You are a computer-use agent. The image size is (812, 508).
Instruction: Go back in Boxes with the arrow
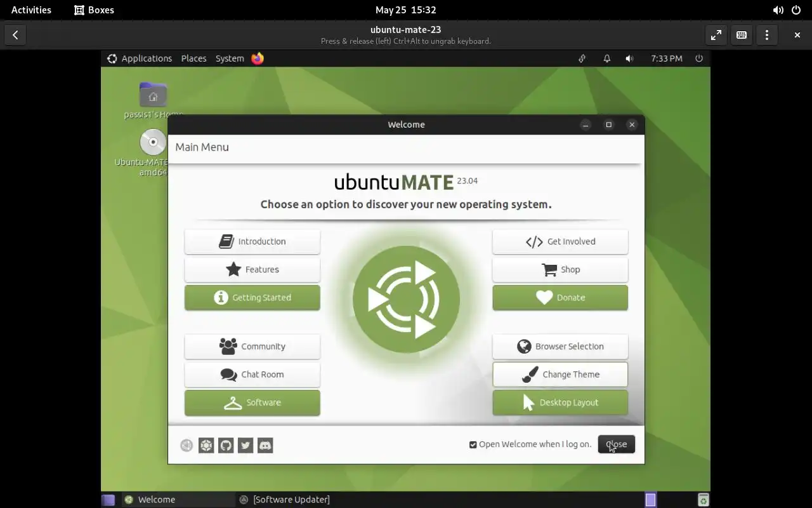[x=15, y=35]
